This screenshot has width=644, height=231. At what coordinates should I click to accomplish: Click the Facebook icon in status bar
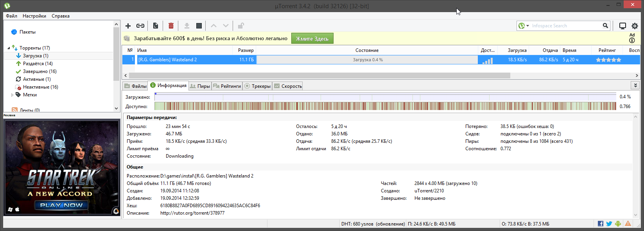(x=601, y=224)
